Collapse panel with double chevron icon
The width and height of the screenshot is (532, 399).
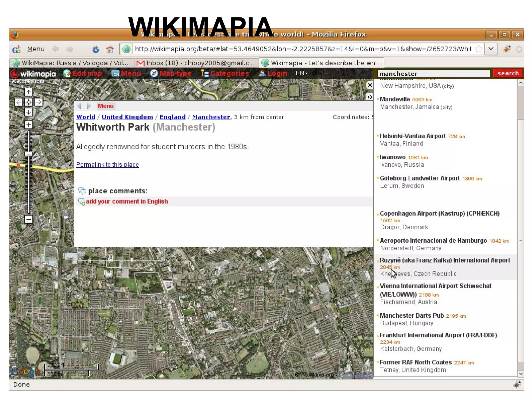point(370,97)
